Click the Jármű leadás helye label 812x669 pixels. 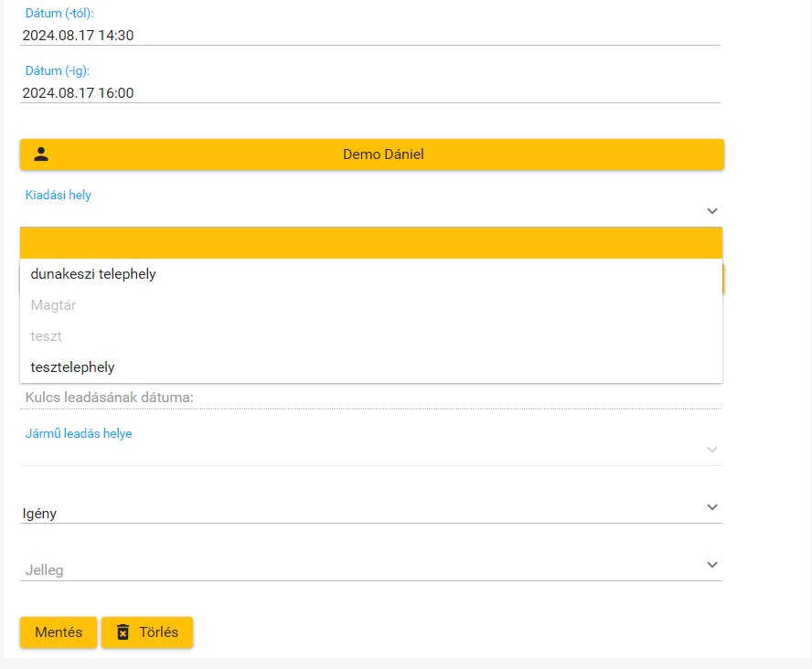coord(79,433)
